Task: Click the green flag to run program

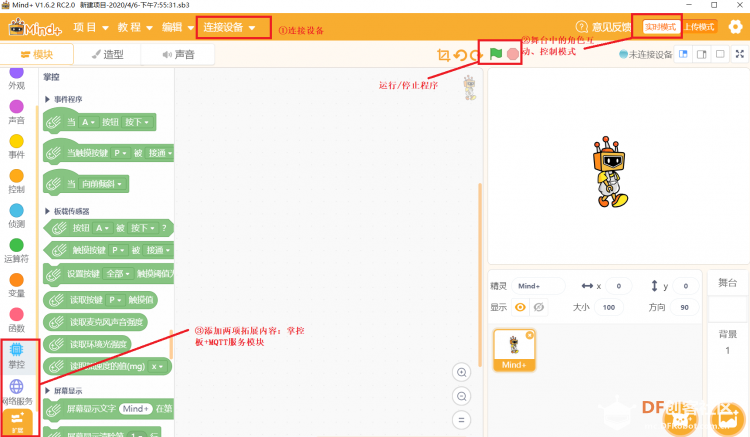Action: pos(496,54)
